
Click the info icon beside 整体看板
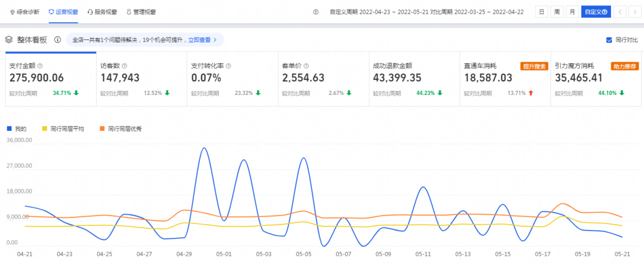[58, 39]
